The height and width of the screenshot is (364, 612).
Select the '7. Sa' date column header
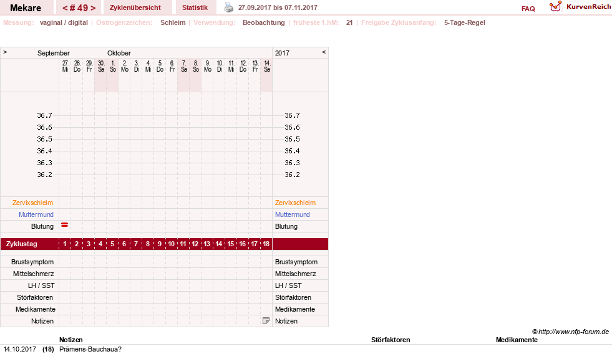tap(184, 66)
